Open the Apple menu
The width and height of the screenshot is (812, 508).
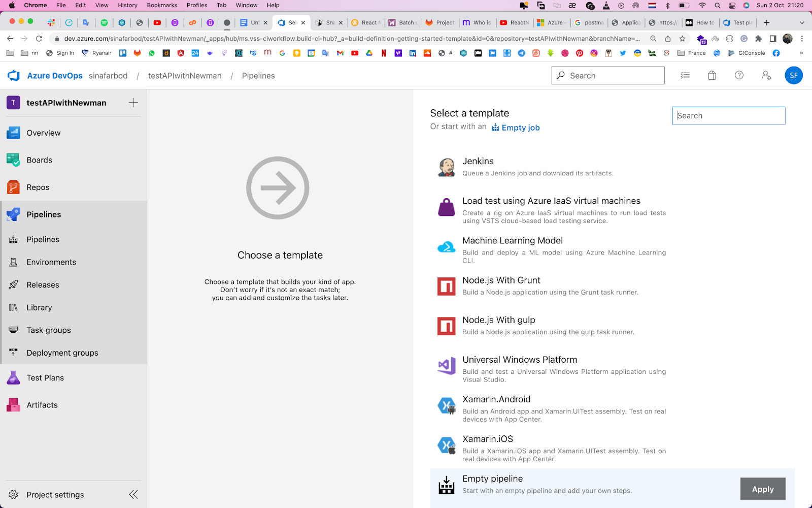[12, 5]
